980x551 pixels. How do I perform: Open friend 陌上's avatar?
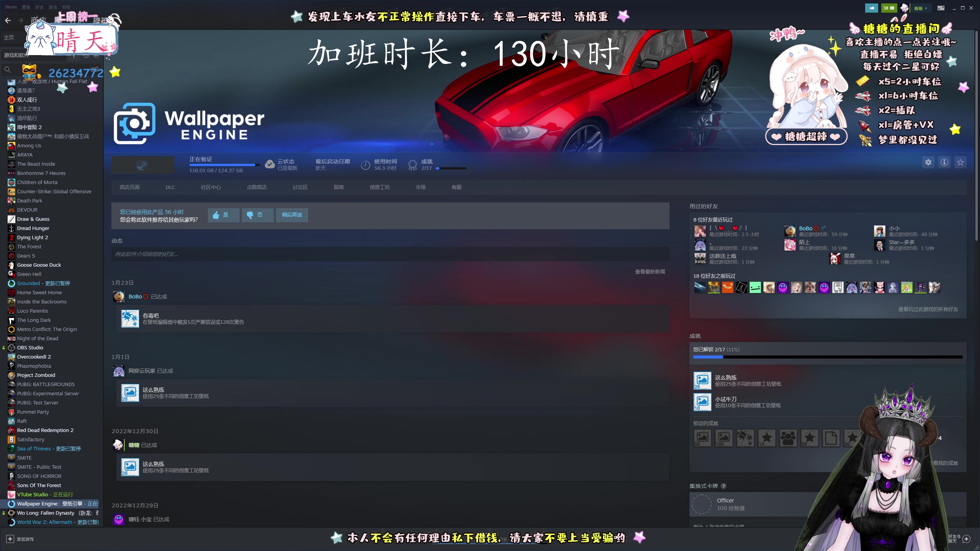(x=790, y=245)
